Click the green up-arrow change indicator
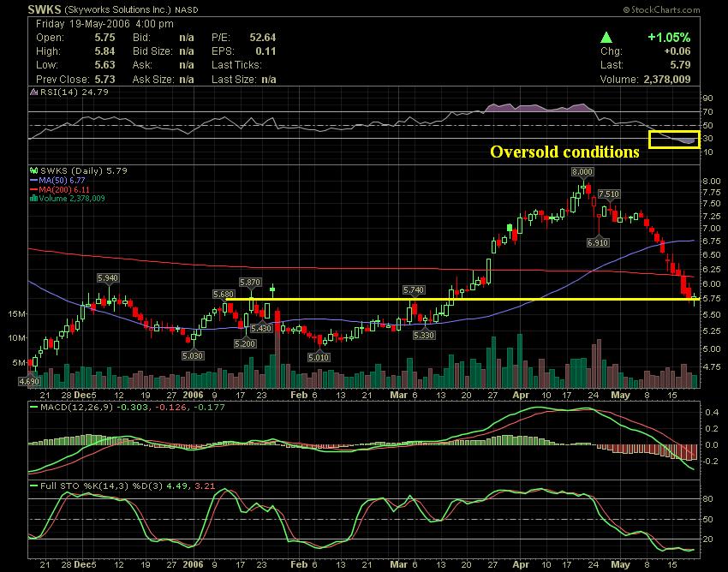 [x=606, y=37]
